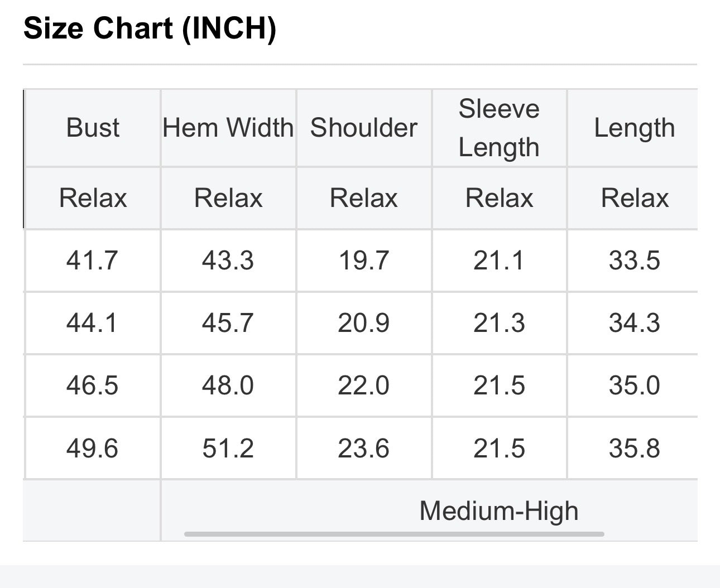Select the Length column header
The width and height of the screenshot is (720, 588).
coord(634,128)
